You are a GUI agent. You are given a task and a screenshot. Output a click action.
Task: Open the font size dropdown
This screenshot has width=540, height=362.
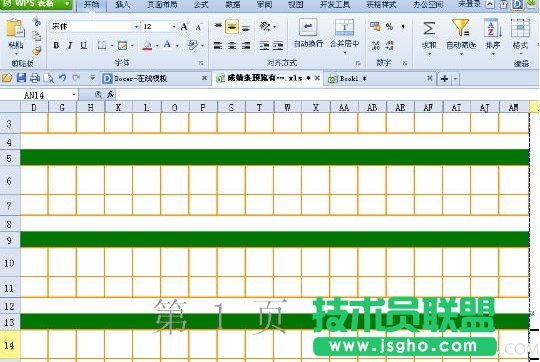coord(174,27)
